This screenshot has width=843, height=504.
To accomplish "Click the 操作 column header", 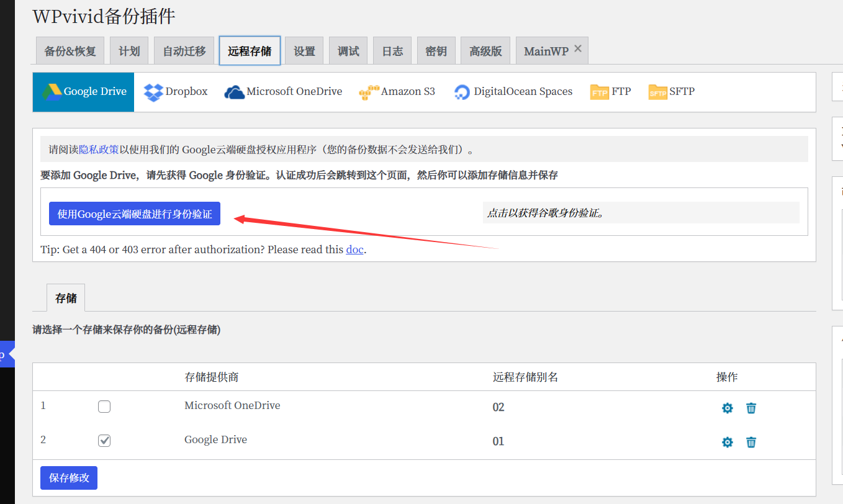I will click(727, 377).
